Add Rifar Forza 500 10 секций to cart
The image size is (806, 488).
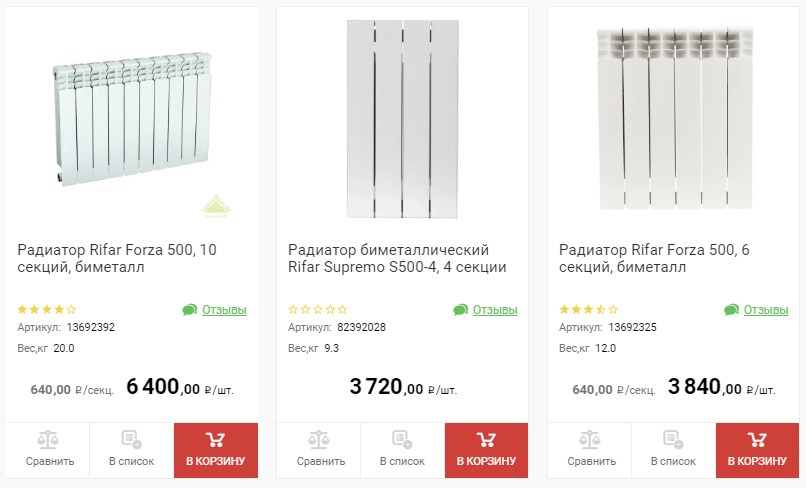tap(215, 450)
